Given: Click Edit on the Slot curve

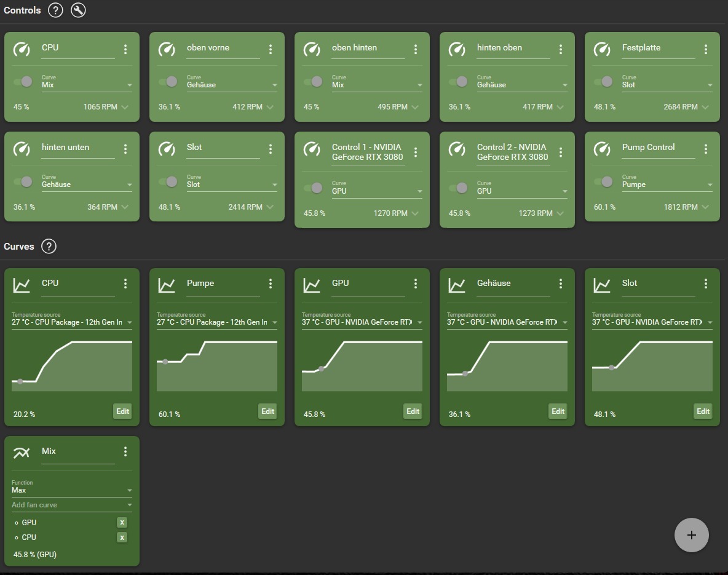Looking at the screenshot, I should [703, 411].
